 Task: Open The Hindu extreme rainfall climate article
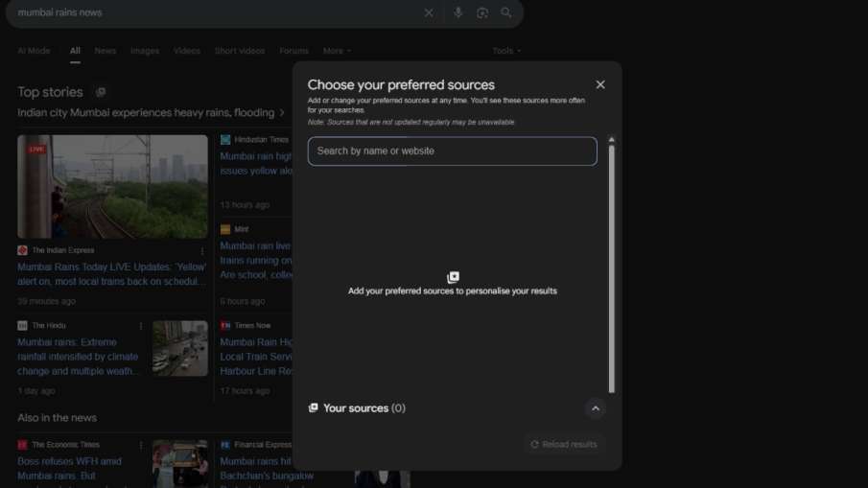click(79, 357)
